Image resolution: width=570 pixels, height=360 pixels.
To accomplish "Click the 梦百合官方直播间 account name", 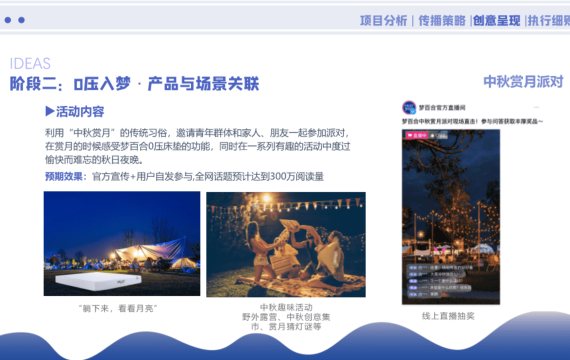I will pyautogui.click(x=442, y=108).
